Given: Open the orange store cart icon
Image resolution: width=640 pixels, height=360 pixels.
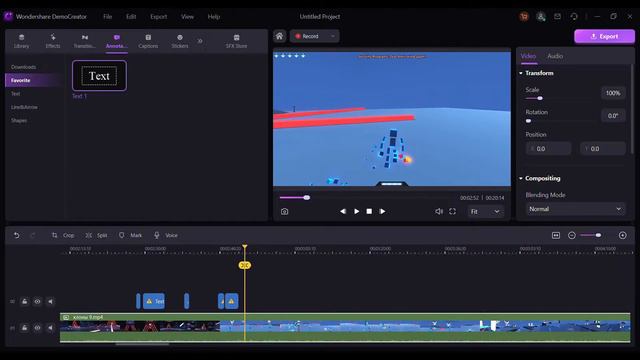Looking at the screenshot, I should [x=524, y=16].
